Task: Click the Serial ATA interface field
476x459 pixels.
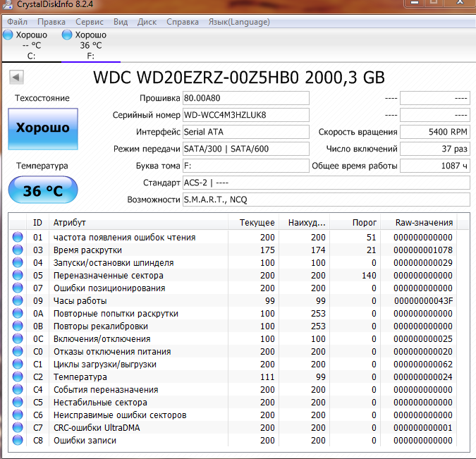Action: (x=246, y=132)
